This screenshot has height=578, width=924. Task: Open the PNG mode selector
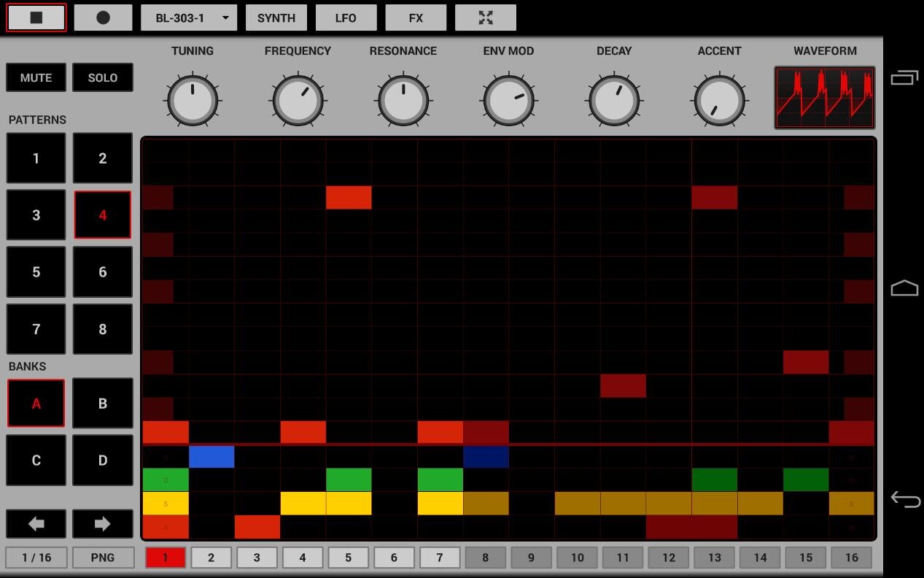102,558
